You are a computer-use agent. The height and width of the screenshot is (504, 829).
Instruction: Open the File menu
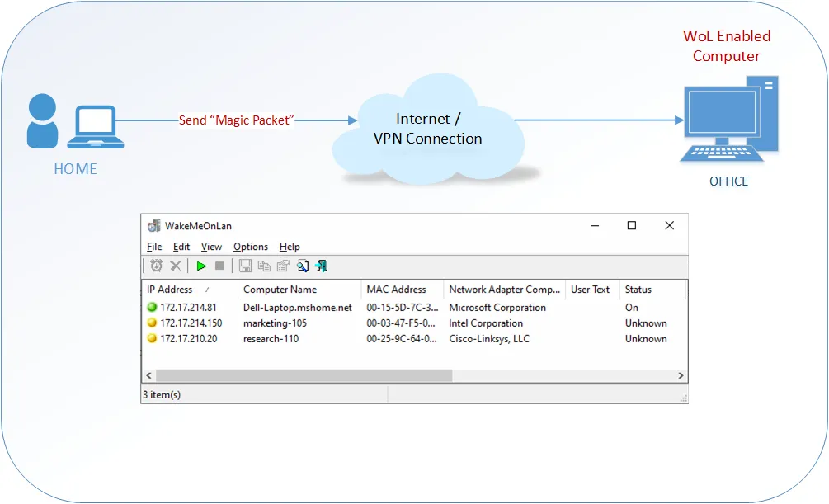coord(154,247)
